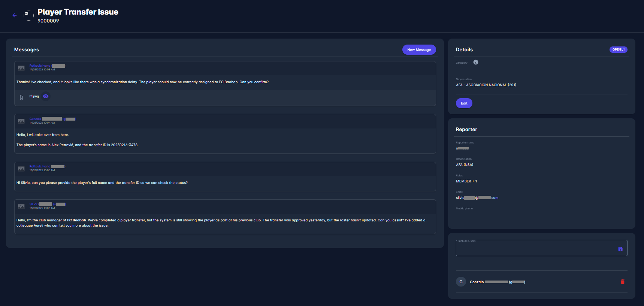644x306 pixels.
Task: Click the issue icon beside the title
Action: [x=27, y=15]
